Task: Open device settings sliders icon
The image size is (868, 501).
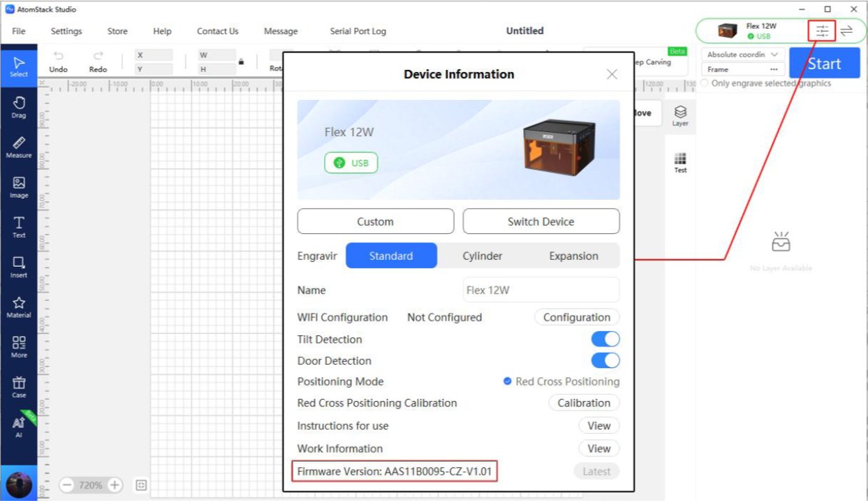Action: tap(822, 31)
